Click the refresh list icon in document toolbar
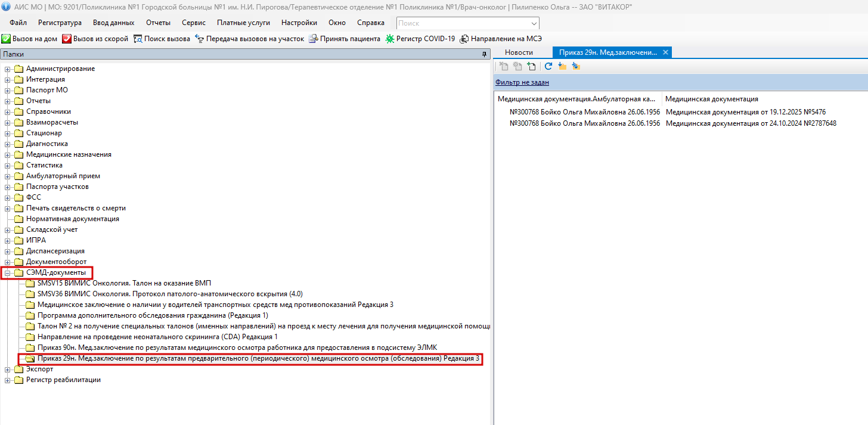This screenshot has height=425, width=868. (x=548, y=66)
